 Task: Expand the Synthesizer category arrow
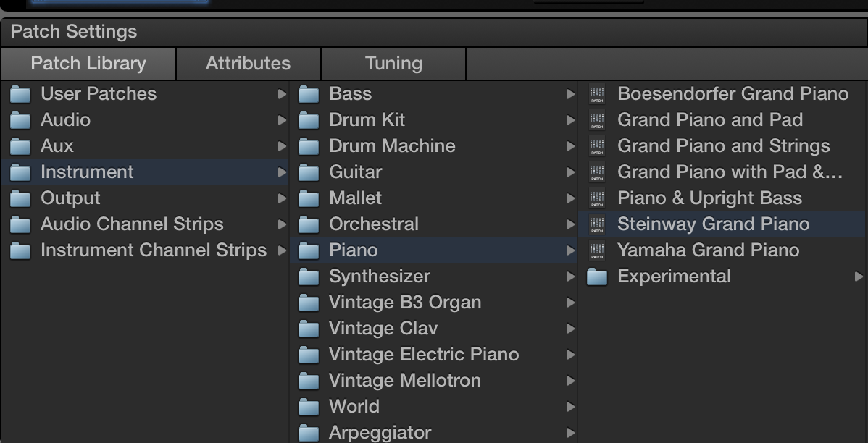tap(570, 277)
